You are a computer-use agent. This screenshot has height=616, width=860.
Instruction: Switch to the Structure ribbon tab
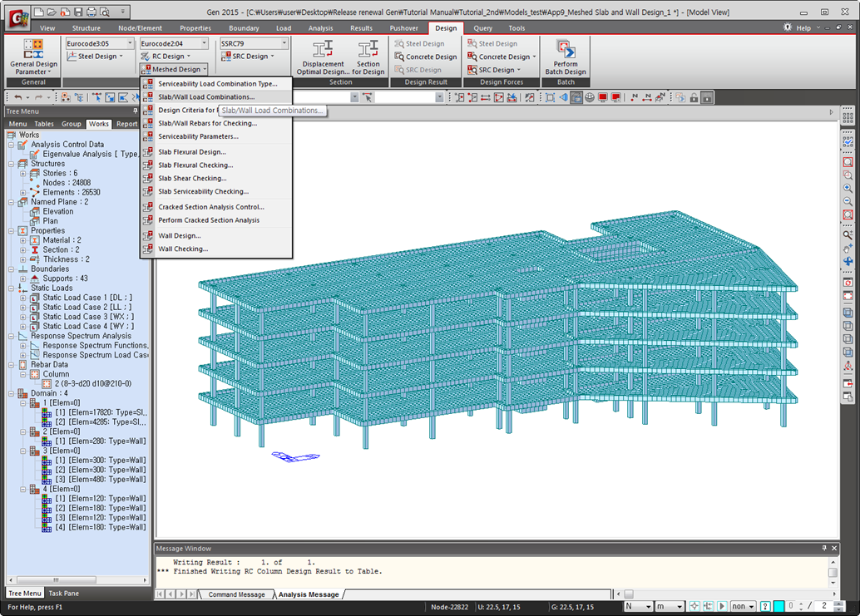(x=86, y=28)
